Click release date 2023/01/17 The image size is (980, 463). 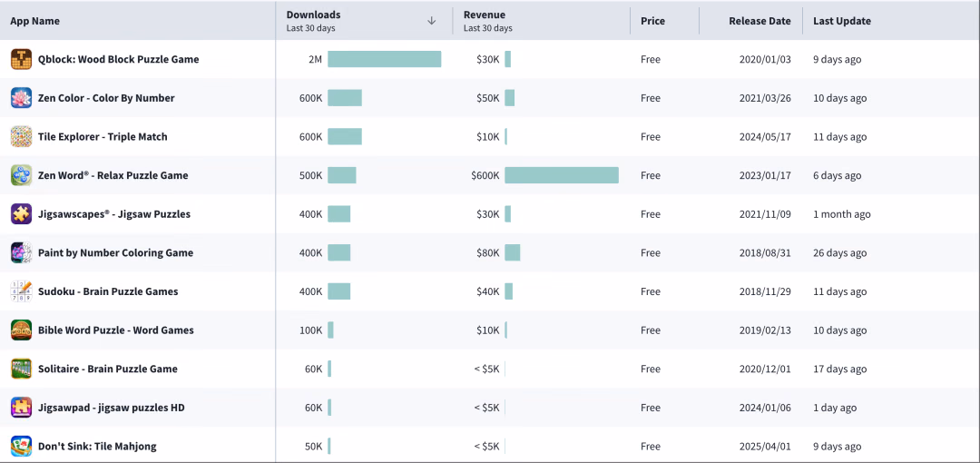point(765,175)
